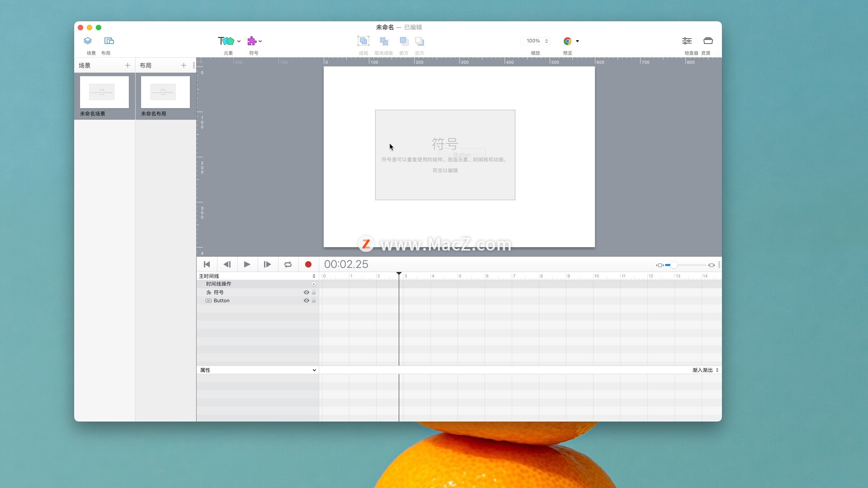Select the 未命名场景 scene thumbnail

click(104, 92)
